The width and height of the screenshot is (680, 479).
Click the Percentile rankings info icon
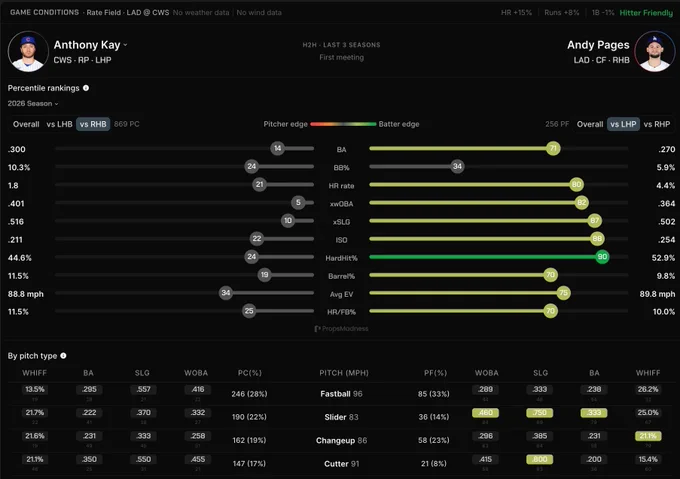click(86, 88)
